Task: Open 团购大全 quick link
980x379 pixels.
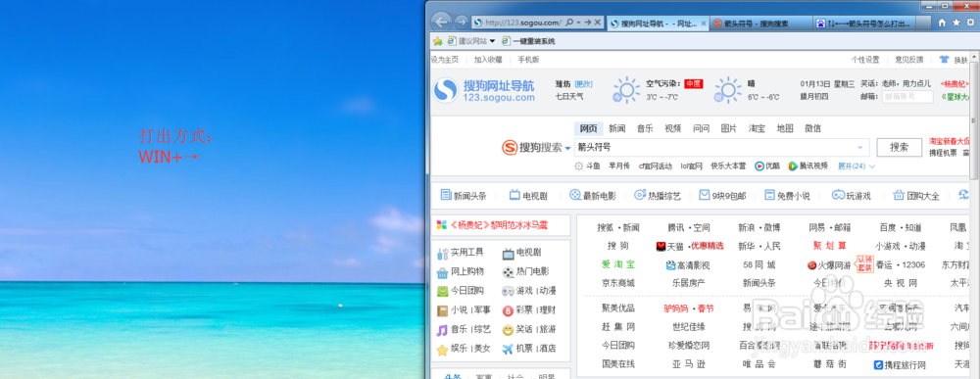Action: [x=916, y=196]
